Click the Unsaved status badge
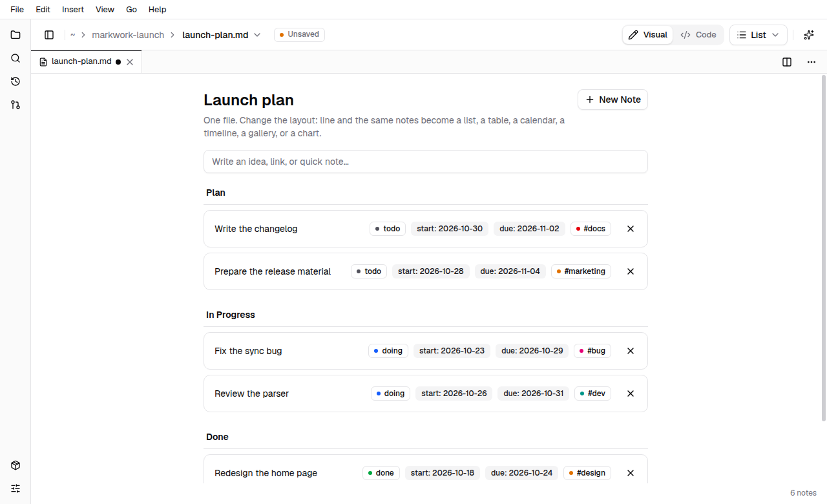Image resolution: width=827 pixels, height=504 pixels. click(x=299, y=35)
